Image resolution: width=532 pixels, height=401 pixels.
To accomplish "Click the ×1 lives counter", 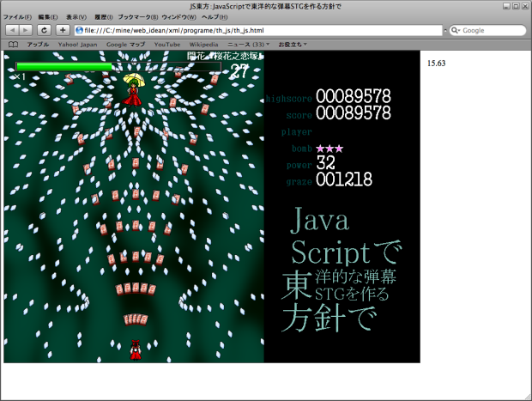I will (20, 76).
